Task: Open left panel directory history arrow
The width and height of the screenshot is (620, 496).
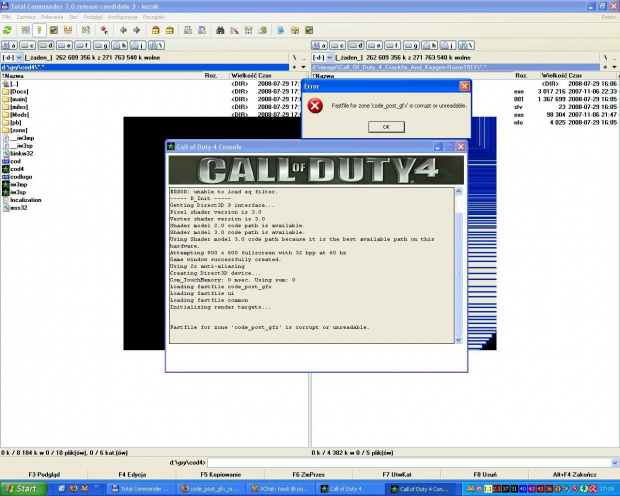Action: click(x=304, y=67)
